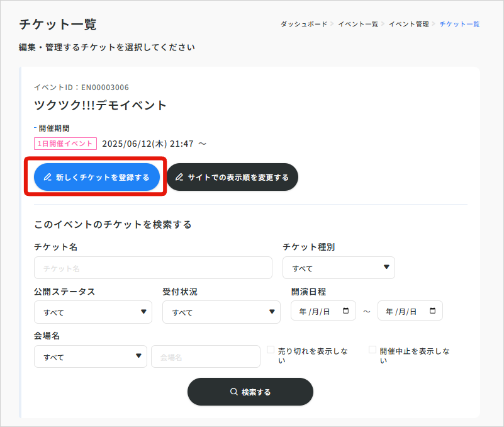Image resolution: width=504 pixels, height=427 pixels.
Task: Open the 会場名 dropdown selector
Action: click(x=90, y=356)
